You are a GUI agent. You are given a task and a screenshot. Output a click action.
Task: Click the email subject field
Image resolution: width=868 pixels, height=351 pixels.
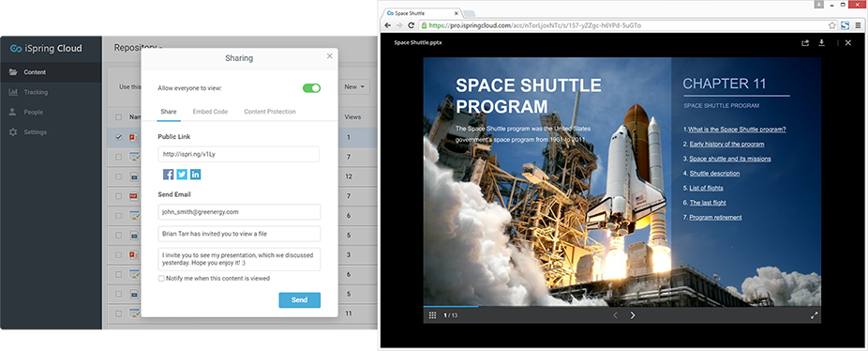(239, 234)
